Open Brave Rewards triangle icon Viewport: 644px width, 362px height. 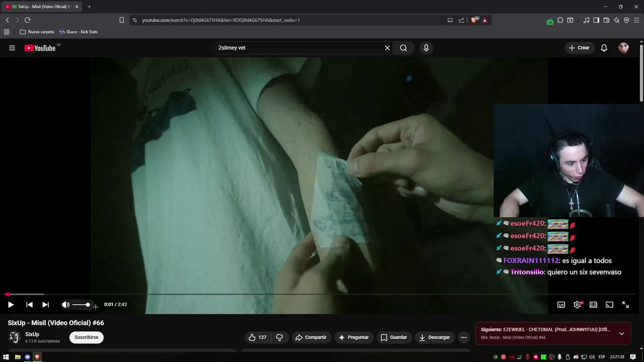pyautogui.click(x=485, y=20)
